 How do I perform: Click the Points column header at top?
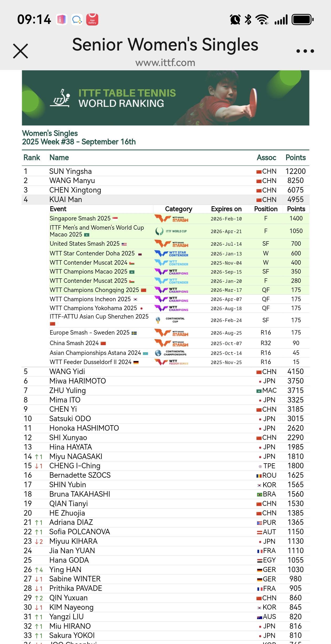pos(296,158)
